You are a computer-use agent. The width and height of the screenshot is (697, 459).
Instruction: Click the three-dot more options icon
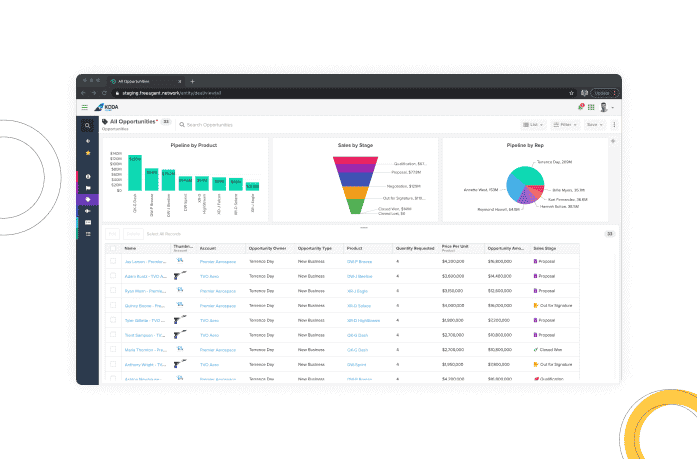tap(614, 125)
